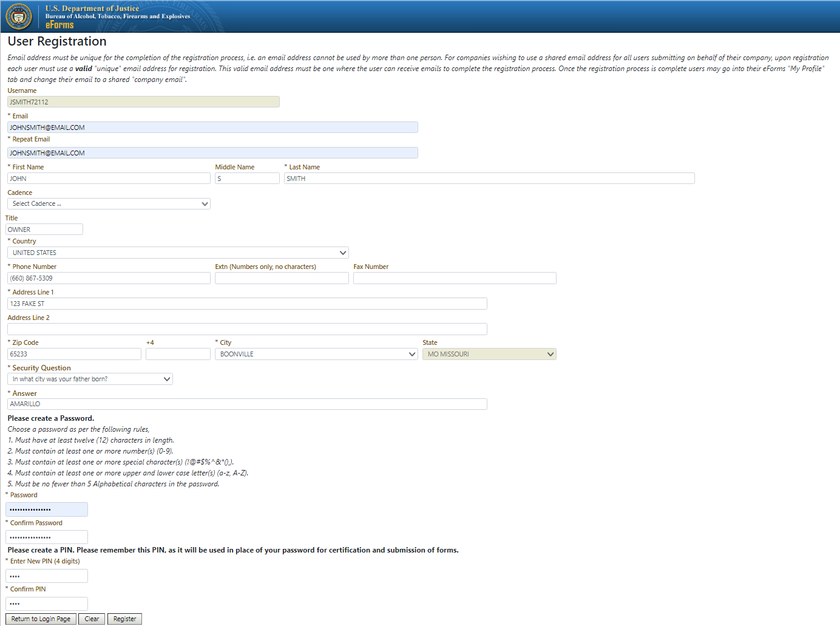The image size is (840, 626).
Task: Click the Repeat Email field
Action: click(x=211, y=152)
